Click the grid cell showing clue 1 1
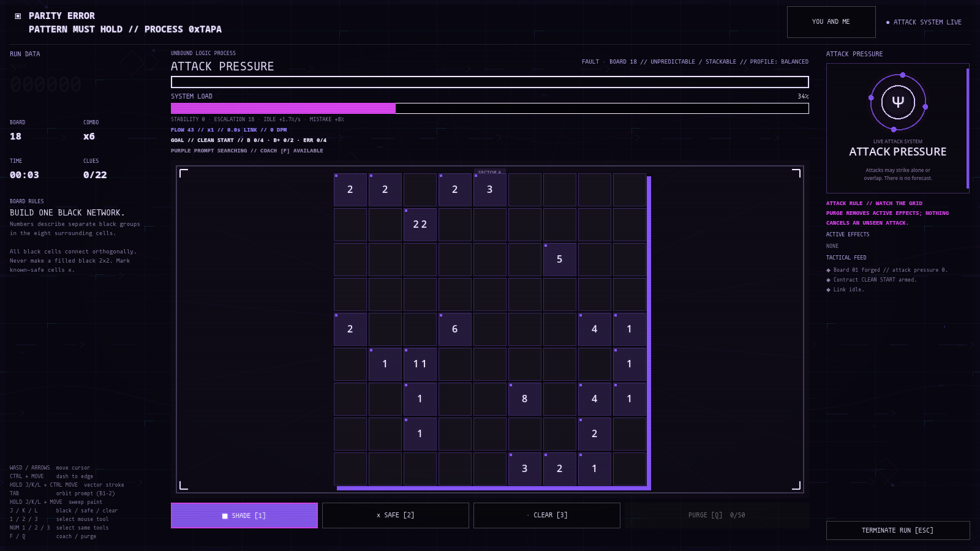The width and height of the screenshot is (980, 551). 420,364
